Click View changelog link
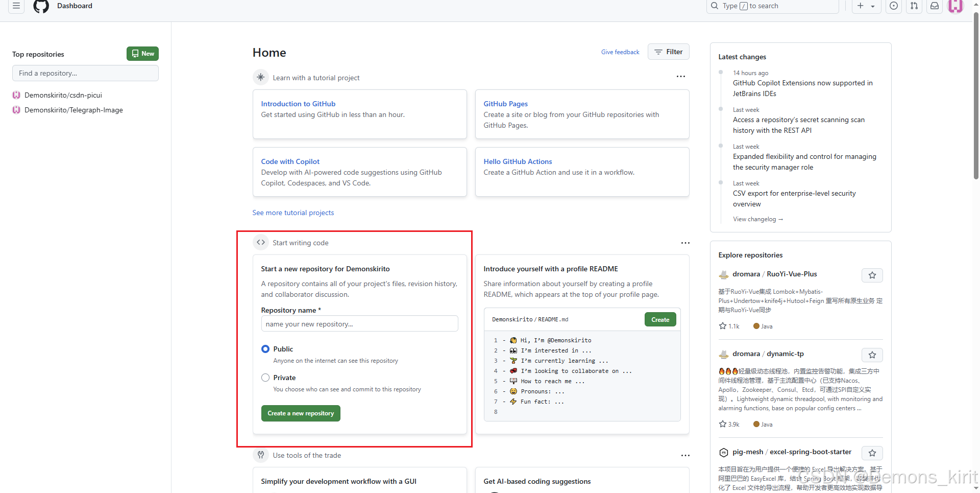The image size is (980, 493). (758, 219)
